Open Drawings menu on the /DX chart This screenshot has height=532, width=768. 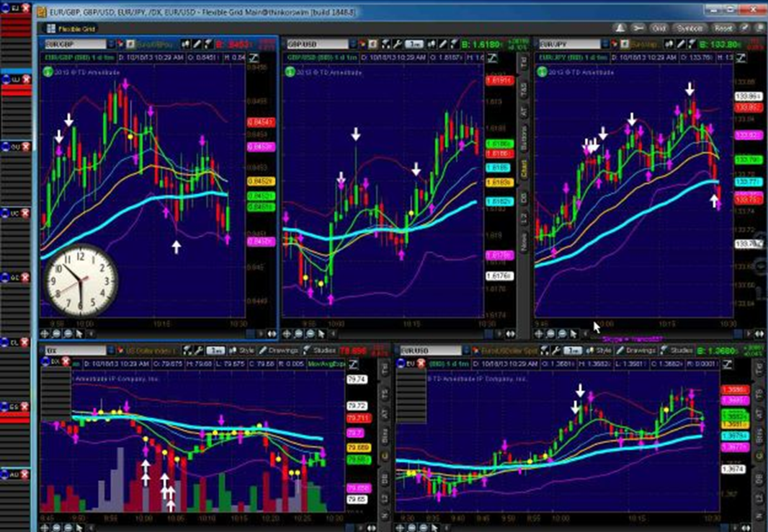click(x=278, y=350)
